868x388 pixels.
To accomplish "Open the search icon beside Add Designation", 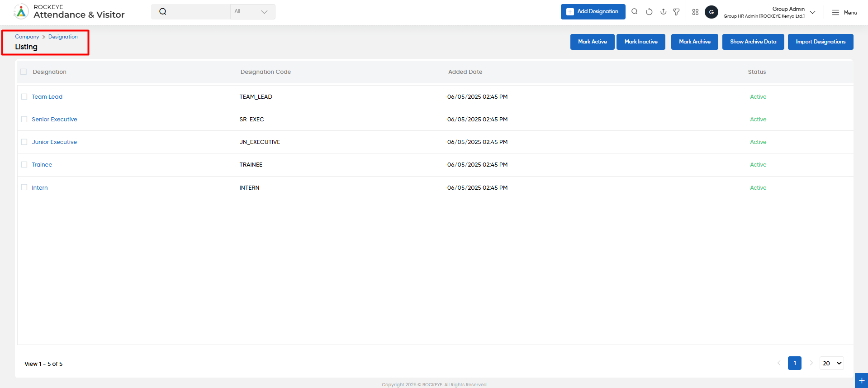I will pyautogui.click(x=635, y=12).
